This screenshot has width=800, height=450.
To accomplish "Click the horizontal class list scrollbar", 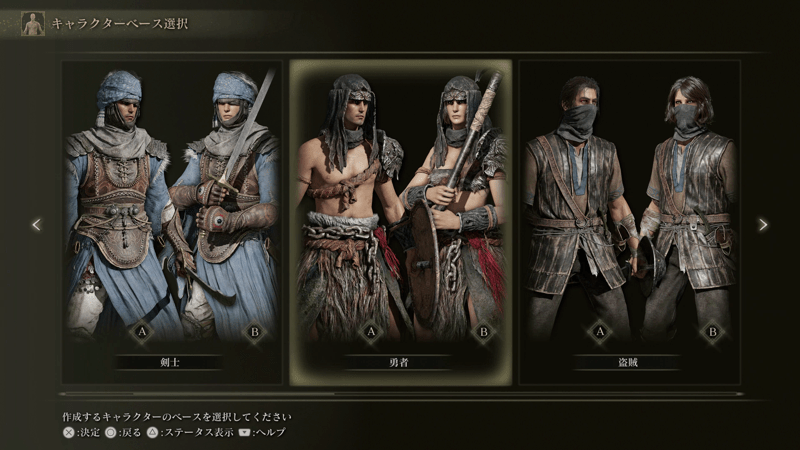I will coord(401,394).
